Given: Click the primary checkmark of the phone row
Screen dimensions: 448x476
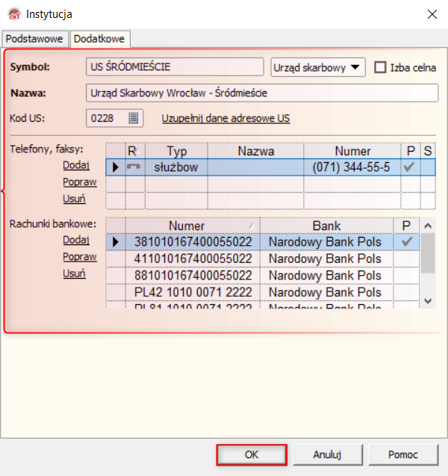Looking at the screenshot, I should (409, 167).
